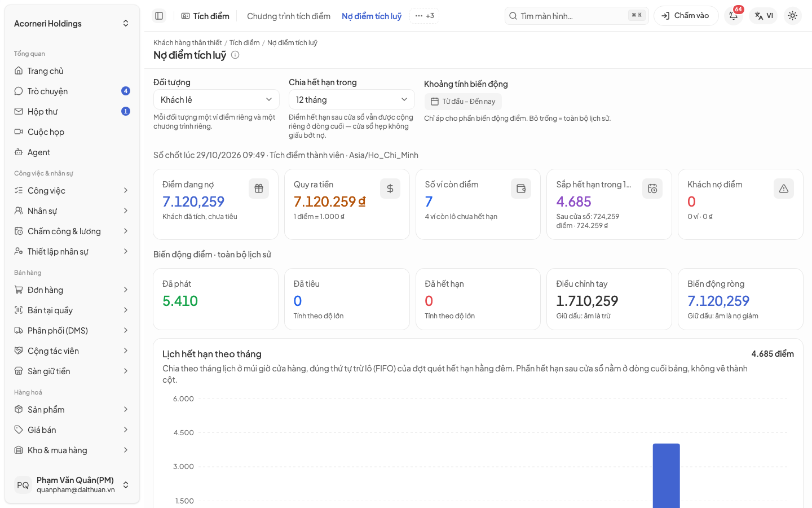Switch to Chương trình tích điểm tab
This screenshot has height=508, width=812.
pyautogui.click(x=289, y=16)
